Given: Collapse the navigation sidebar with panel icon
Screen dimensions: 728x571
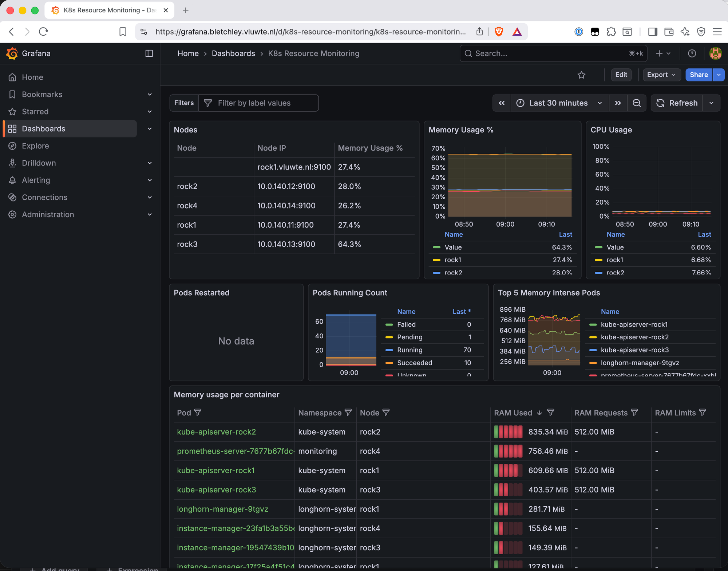Looking at the screenshot, I should coord(149,53).
